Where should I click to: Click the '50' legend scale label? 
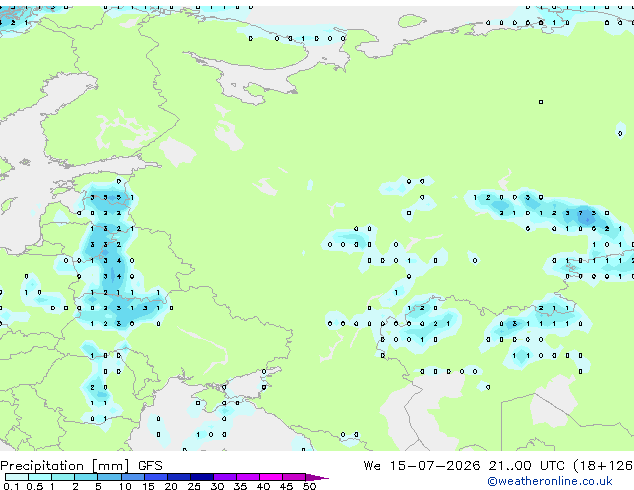(x=309, y=486)
